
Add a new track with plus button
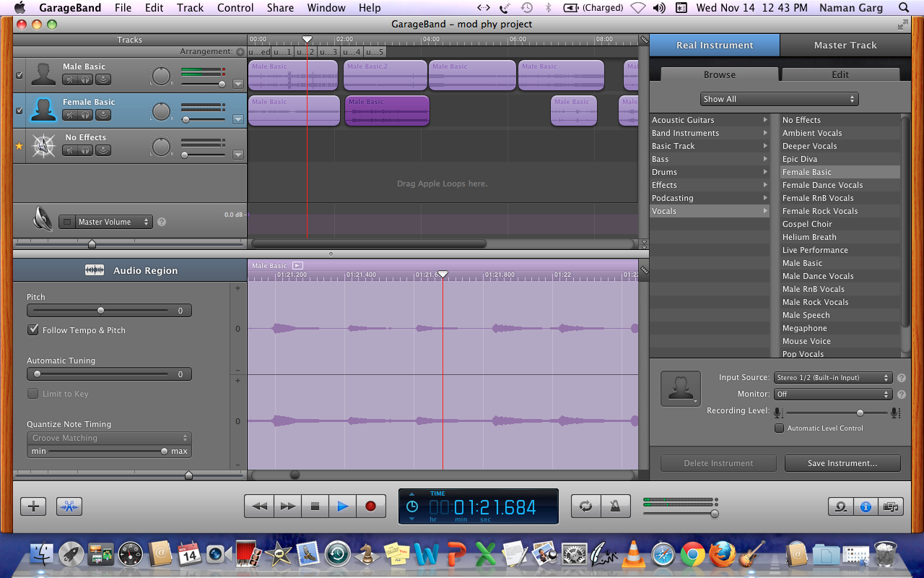point(33,506)
